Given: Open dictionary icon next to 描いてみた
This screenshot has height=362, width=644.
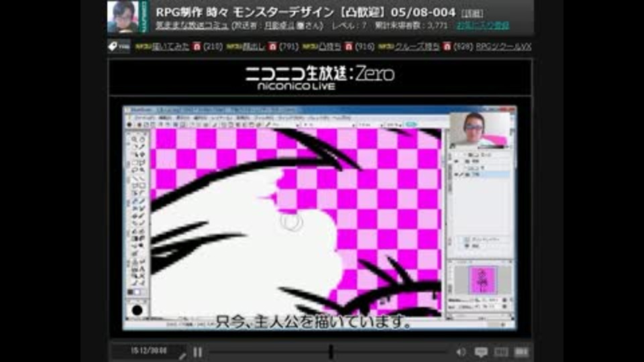Looking at the screenshot, I should coord(197,47).
